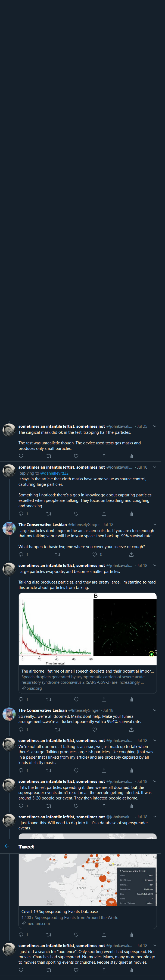Open tweet menu chevron on Jul 25 tweet
This screenshot has height=980, width=165.
pyautogui.click(x=155, y=426)
